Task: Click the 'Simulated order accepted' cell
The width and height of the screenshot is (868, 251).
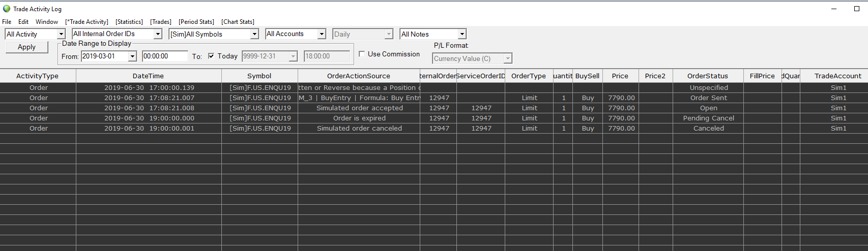Action: 359,108
